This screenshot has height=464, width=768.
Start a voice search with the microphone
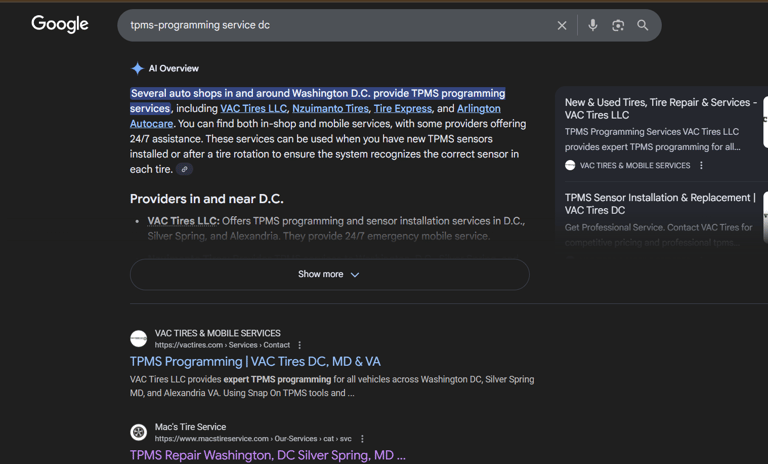tap(593, 25)
